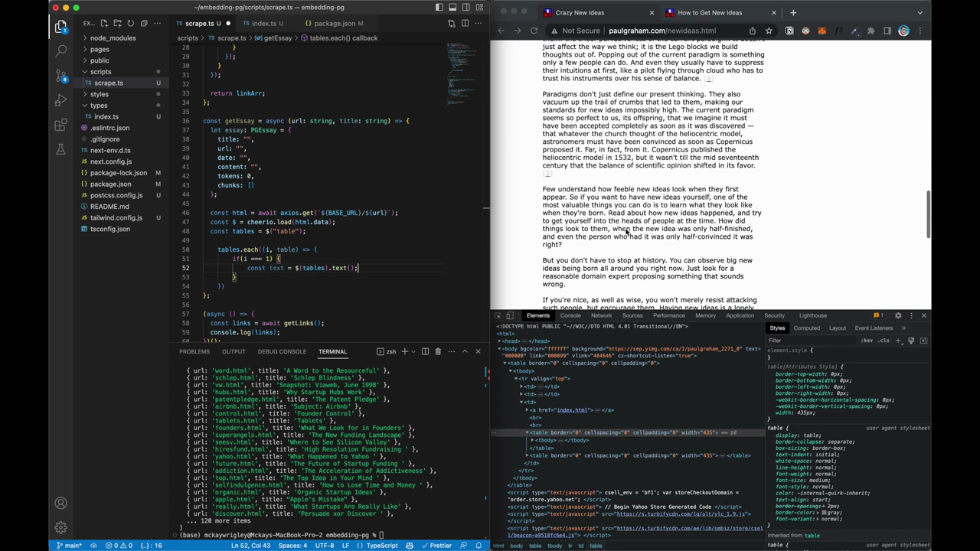Toggle :hov element state panel
This screenshot has height=551, width=980.
[x=867, y=341]
